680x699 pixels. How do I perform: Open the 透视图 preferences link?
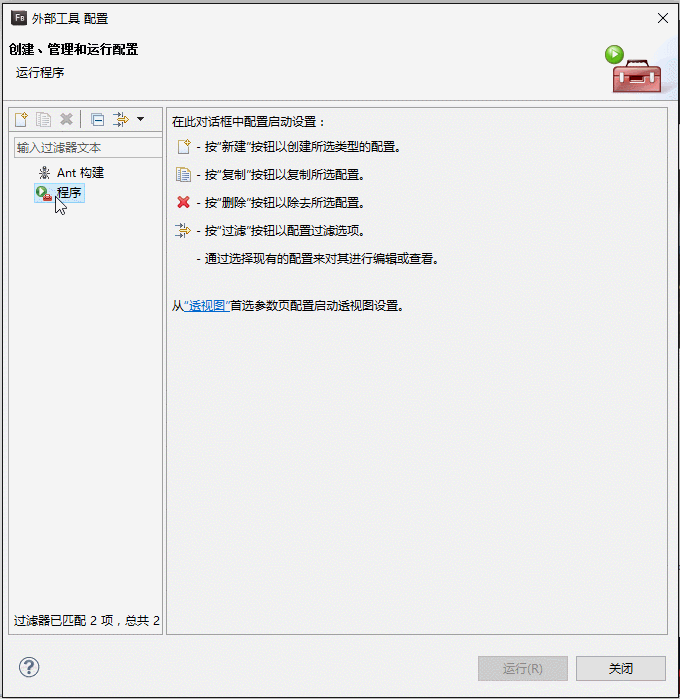point(206,306)
